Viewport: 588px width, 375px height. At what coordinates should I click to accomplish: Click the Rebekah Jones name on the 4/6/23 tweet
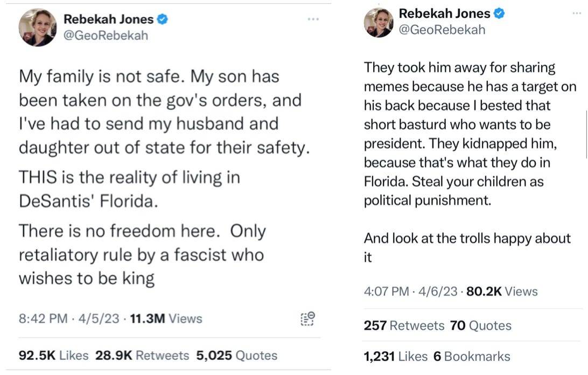(x=444, y=13)
